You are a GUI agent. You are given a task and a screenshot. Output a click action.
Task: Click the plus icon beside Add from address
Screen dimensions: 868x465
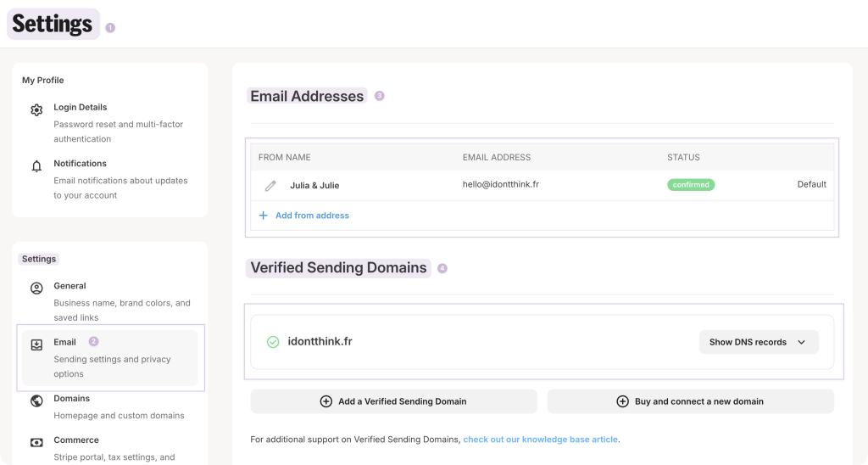(263, 216)
